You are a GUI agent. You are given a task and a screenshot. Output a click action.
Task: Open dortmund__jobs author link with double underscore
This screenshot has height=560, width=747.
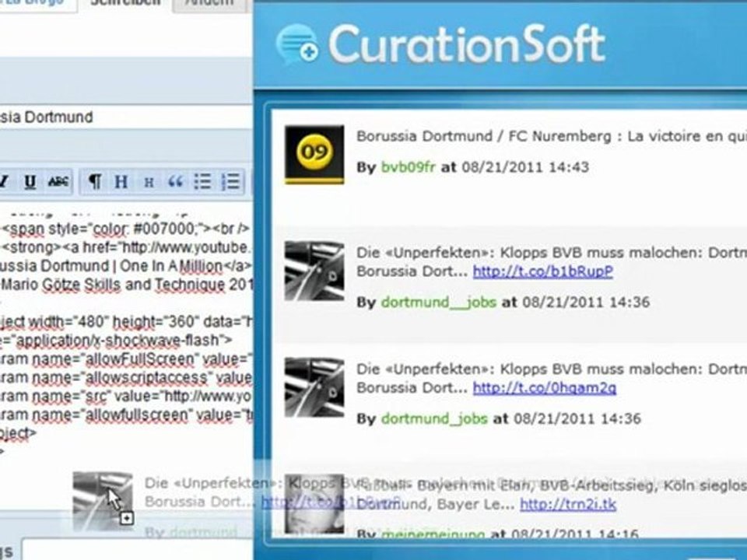click(x=438, y=302)
